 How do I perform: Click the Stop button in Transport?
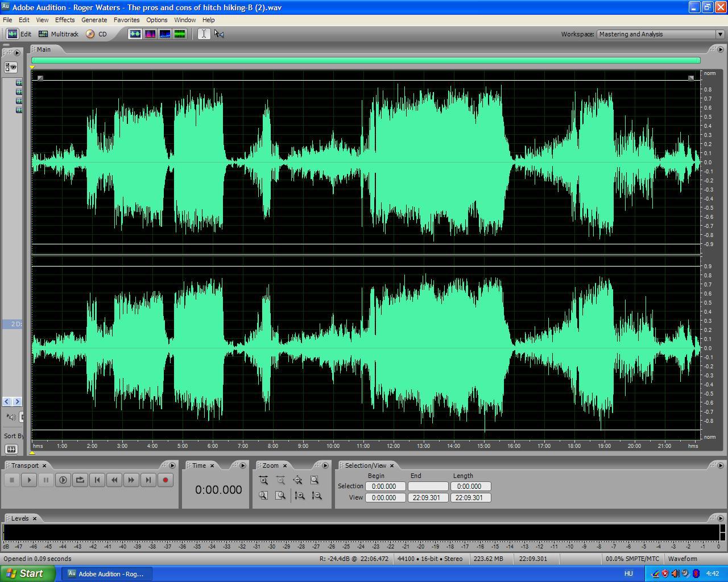[12, 480]
